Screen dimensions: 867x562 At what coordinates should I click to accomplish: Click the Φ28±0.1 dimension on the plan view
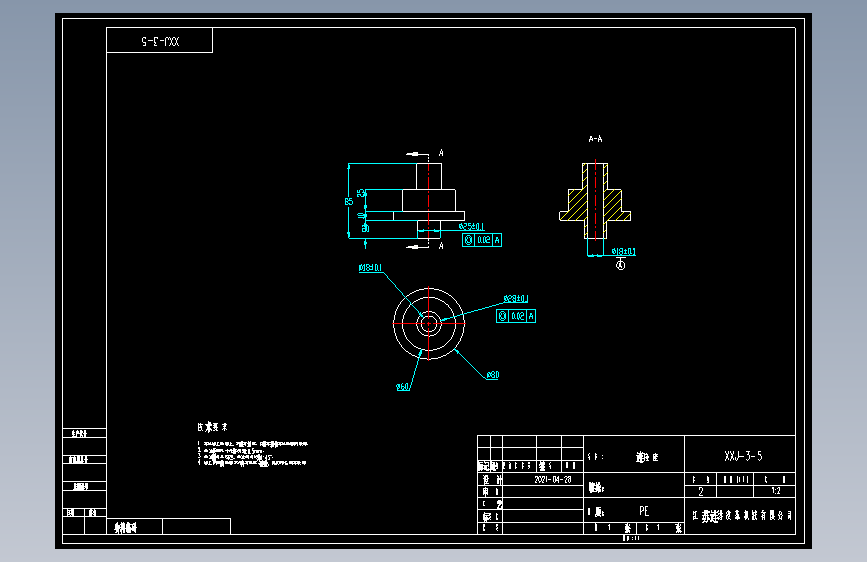(x=515, y=299)
